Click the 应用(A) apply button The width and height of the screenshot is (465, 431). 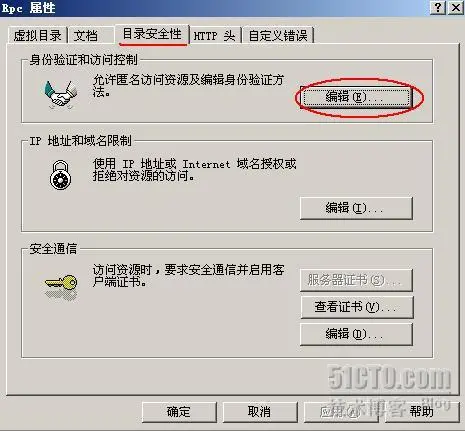click(341, 412)
